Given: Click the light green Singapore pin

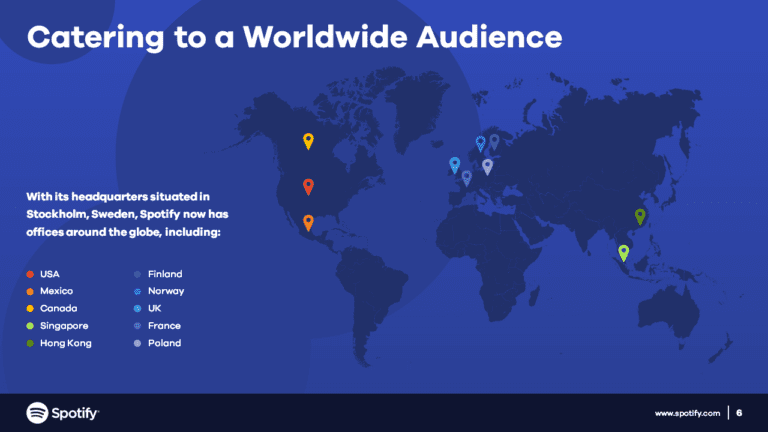Looking at the screenshot, I should click(624, 253).
